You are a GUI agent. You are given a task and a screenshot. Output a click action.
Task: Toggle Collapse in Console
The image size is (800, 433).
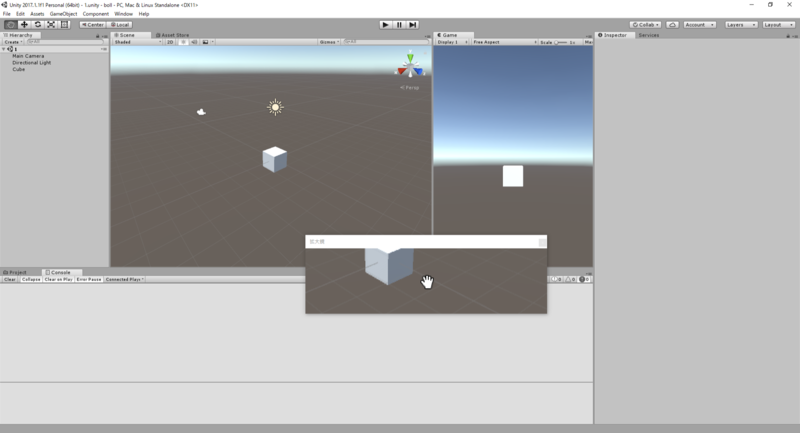click(31, 279)
